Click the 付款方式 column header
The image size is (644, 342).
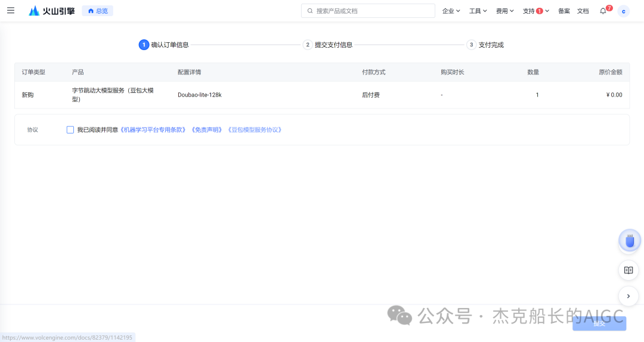(374, 72)
